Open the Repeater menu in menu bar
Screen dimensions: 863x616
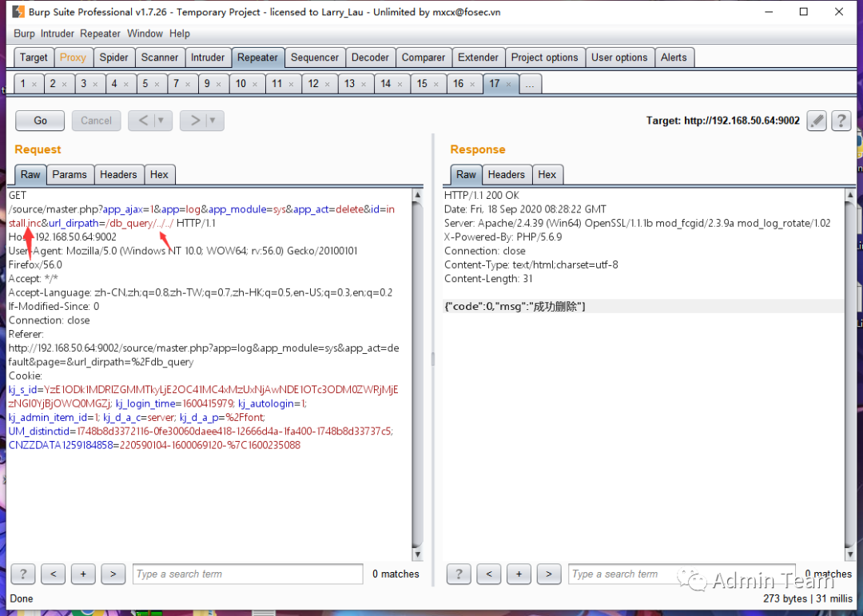pos(100,34)
